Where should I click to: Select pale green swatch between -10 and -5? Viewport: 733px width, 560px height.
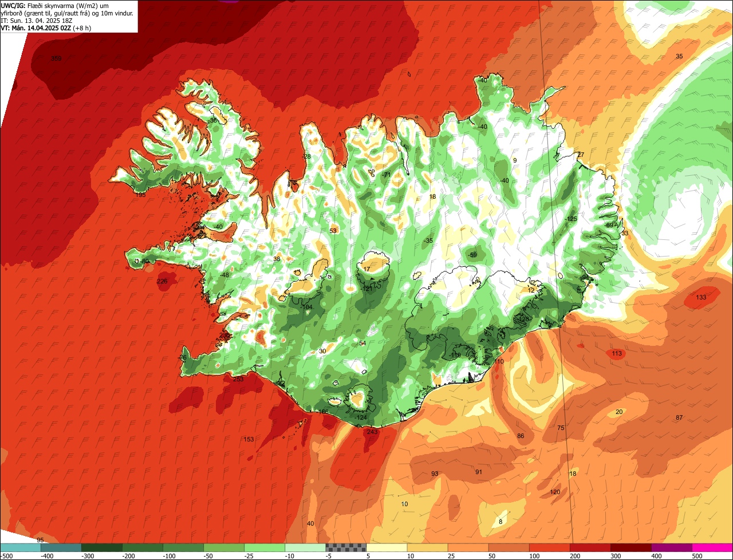click(x=305, y=547)
